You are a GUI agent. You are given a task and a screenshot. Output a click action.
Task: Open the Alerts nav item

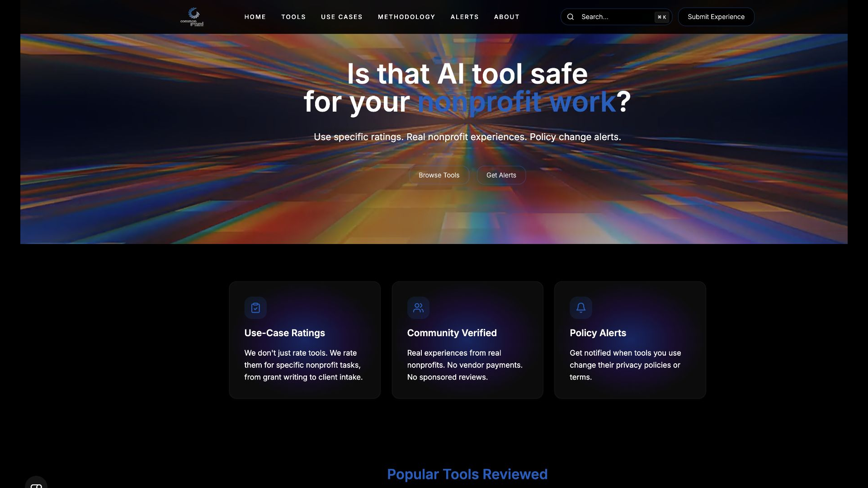coord(464,17)
